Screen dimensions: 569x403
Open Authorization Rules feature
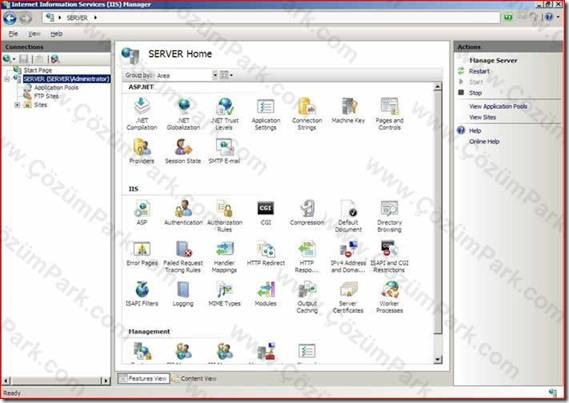click(x=225, y=215)
